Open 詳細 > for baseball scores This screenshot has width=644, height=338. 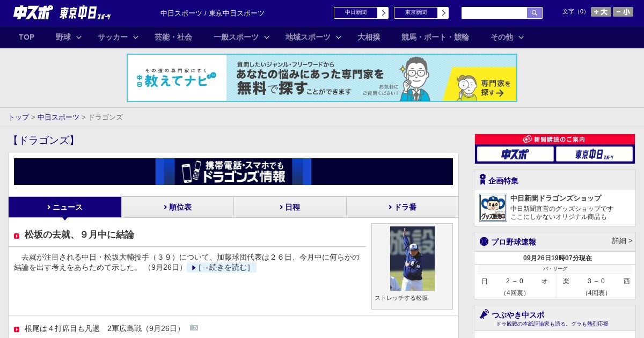(x=623, y=241)
